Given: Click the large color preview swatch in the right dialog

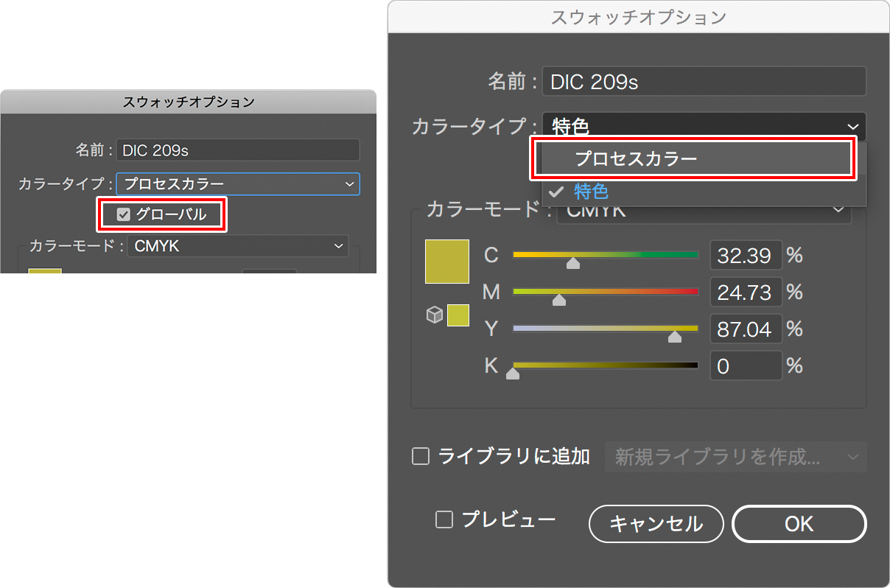Looking at the screenshot, I should (447, 262).
